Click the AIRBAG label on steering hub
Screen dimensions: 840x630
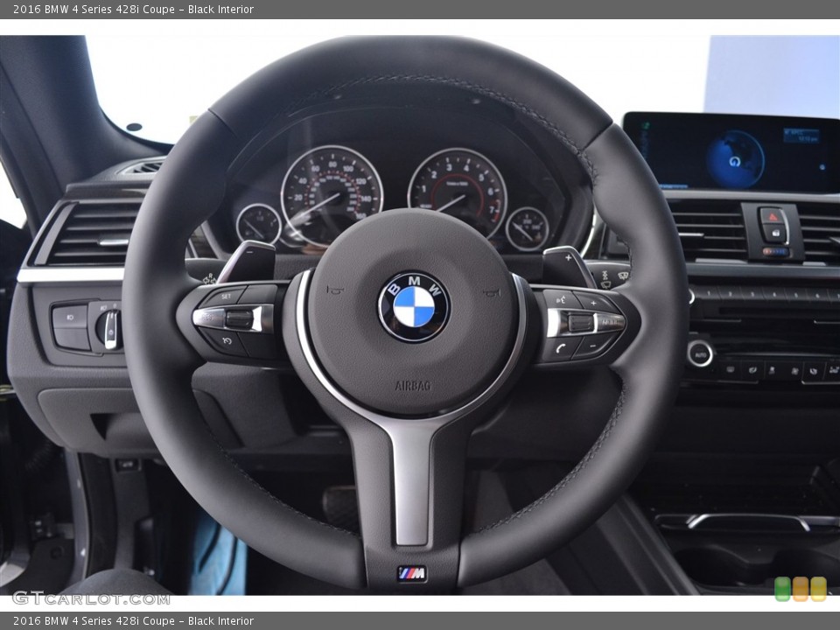(x=412, y=385)
